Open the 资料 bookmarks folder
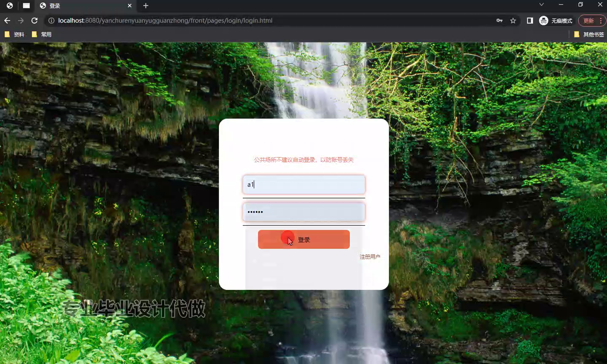The height and width of the screenshot is (364, 607). tap(14, 35)
